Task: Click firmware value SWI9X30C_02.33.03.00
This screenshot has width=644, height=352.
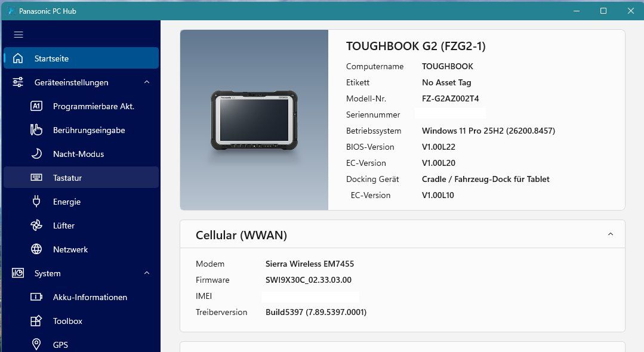Action: [x=309, y=280]
